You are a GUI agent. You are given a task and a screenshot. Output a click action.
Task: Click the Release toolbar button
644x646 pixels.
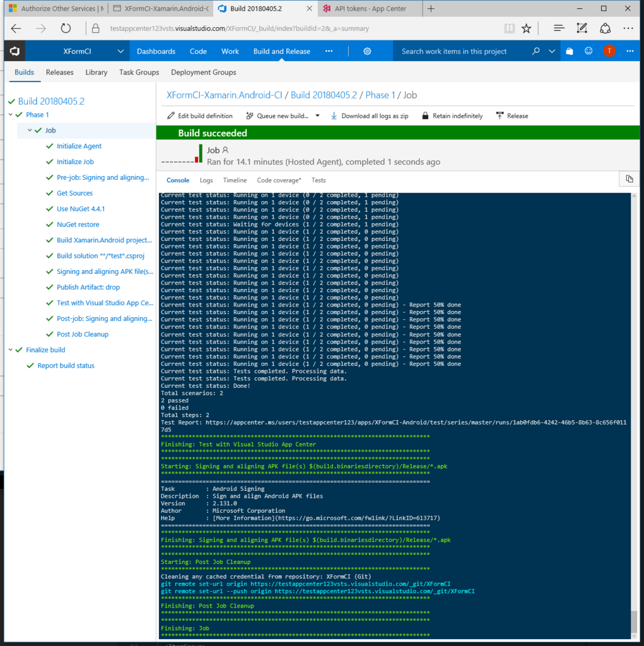tap(512, 116)
